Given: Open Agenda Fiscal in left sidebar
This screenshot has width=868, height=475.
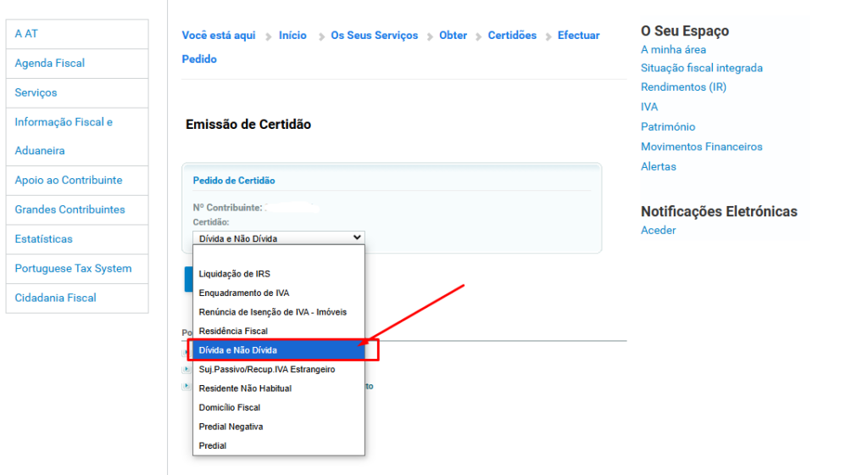Looking at the screenshot, I should pos(50,64).
